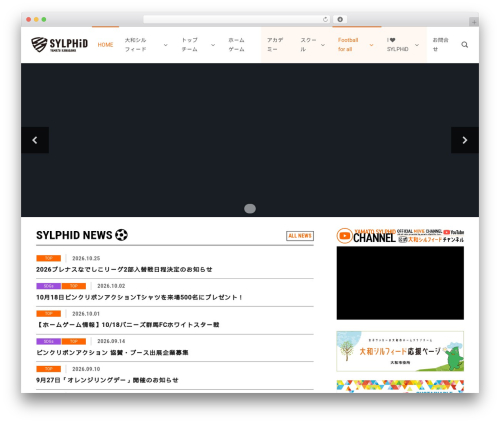Show the previous slide with left arrow
The width and height of the screenshot is (500, 423).
[35, 140]
